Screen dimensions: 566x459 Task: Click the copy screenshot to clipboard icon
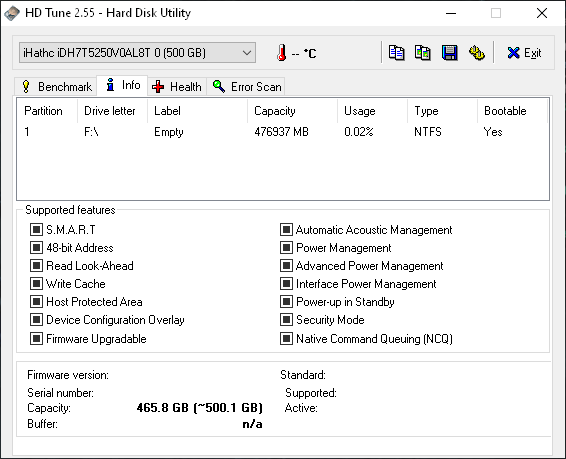(x=423, y=53)
